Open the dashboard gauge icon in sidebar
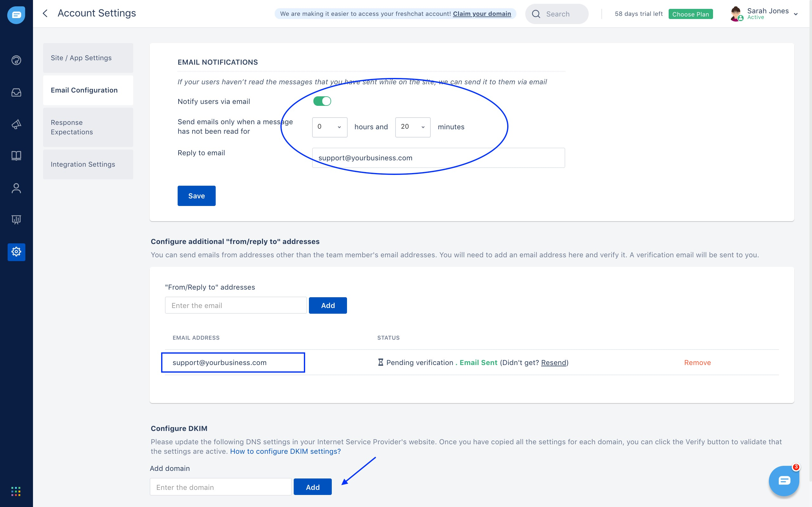Screen dimensions: 812x507 click(16, 60)
